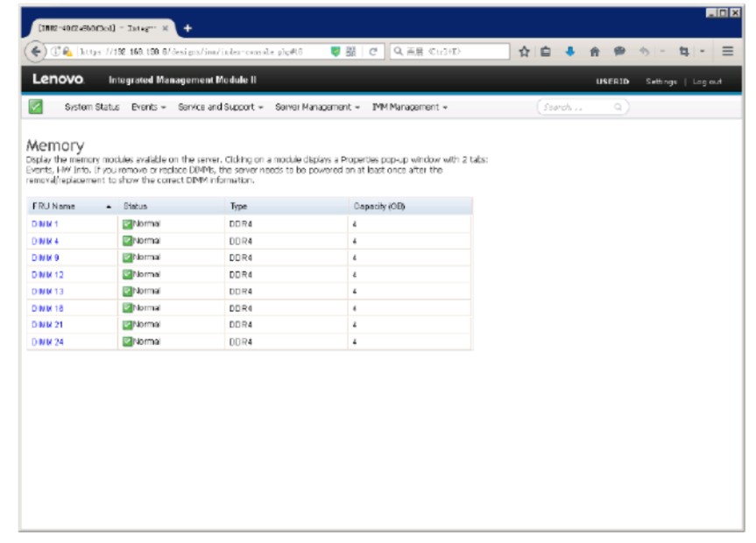Sort by the FRU Name column header
The image size is (756, 543).
click(x=73, y=207)
